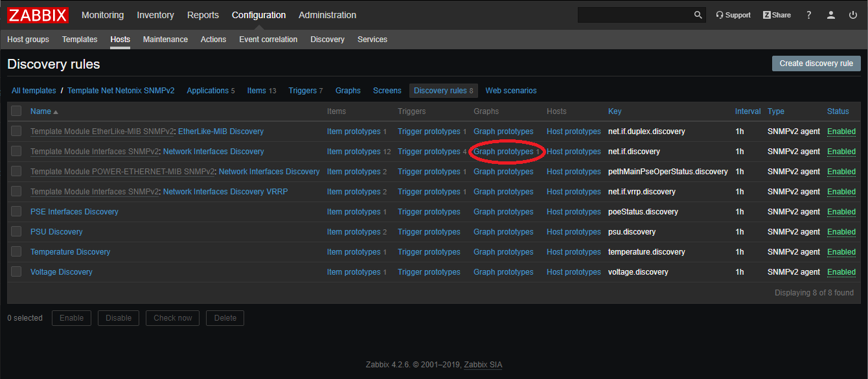The height and width of the screenshot is (379, 868).
Task: Open Graph prototypes for net.if.discovery
Action: (x=503, y=152)
